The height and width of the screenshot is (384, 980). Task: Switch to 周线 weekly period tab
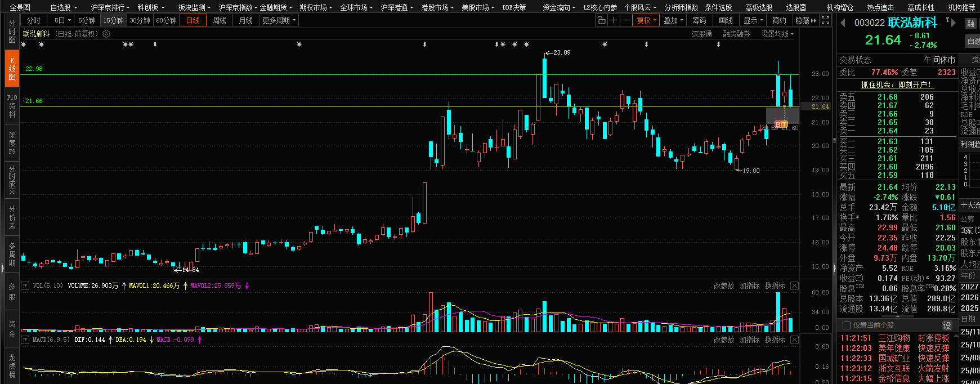tap(220, 20)
